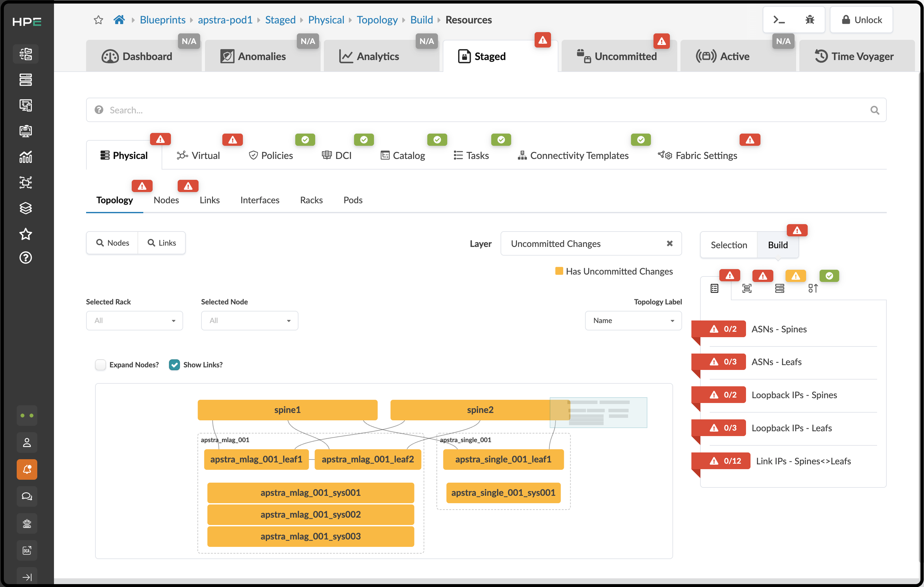Select the spine1 node in topology
The image size is (924, 587).
point(288,410)
